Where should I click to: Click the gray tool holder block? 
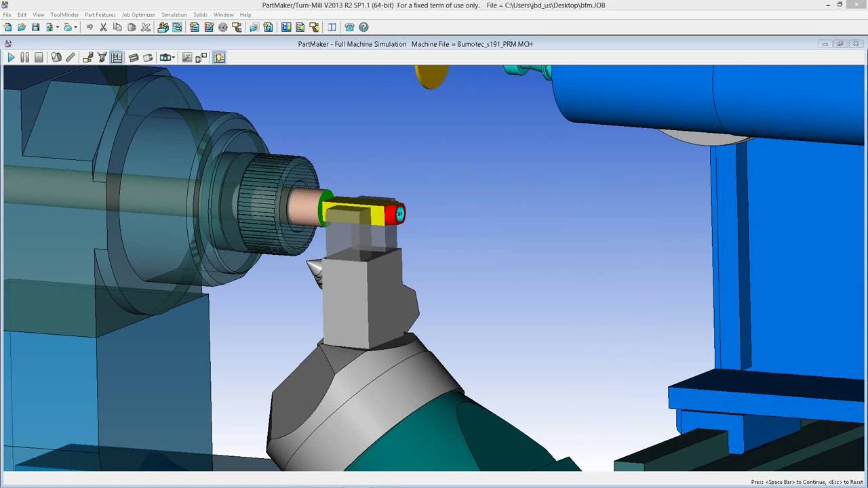366,298
